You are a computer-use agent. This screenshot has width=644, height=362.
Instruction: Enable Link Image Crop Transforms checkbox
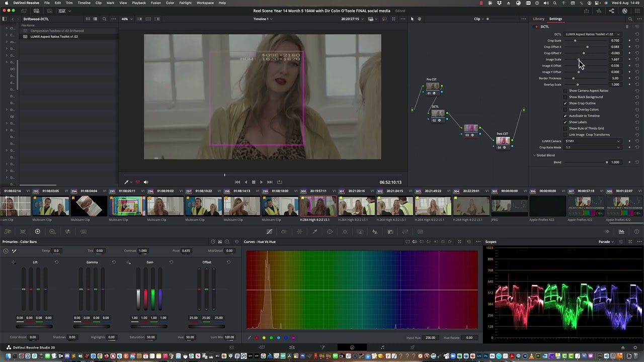pos(565,135)
